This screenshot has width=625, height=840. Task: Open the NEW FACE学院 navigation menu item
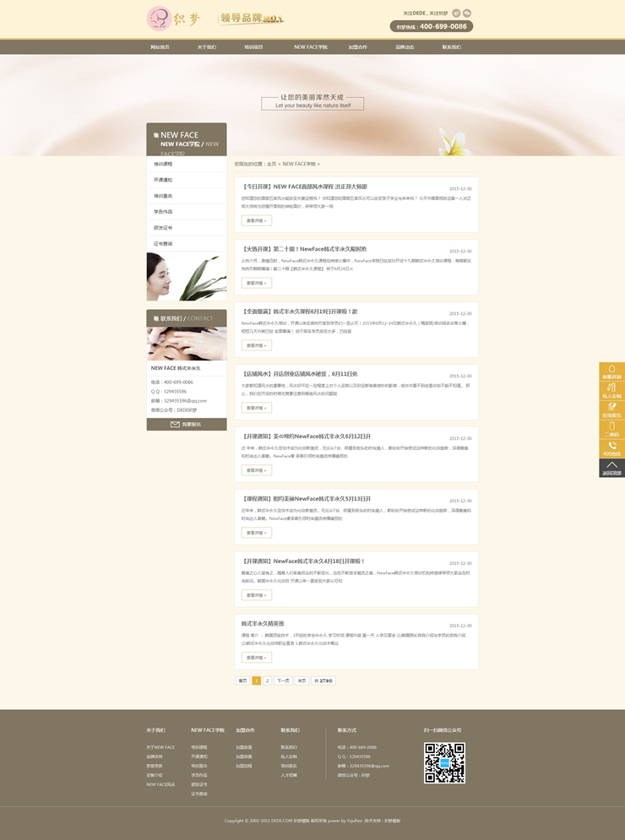coord(310,47)
